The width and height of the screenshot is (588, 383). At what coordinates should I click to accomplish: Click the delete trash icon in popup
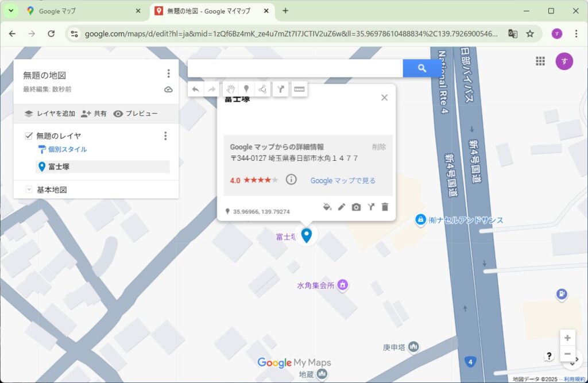[385, 207]
